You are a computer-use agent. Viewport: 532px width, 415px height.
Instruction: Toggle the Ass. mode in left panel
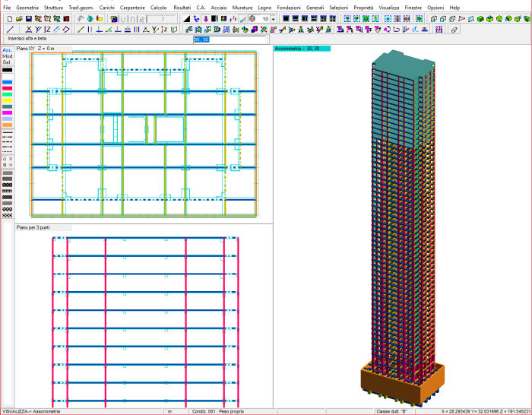click(7, 50)
